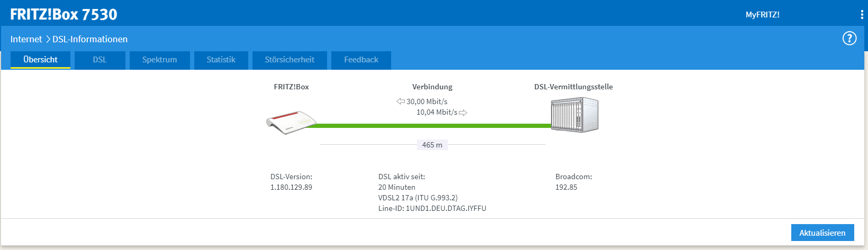This screenshot has height=250, width=868.
Task: Navigate to the Internet breadcrumb
Action: pos(26,39)
